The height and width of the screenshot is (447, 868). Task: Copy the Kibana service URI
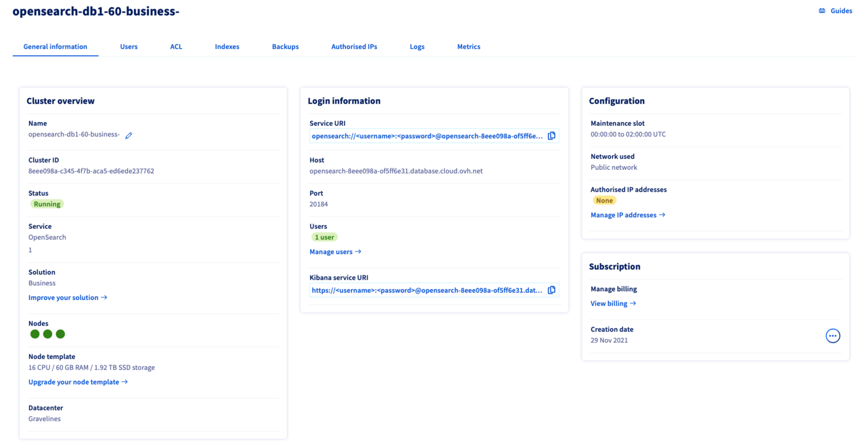coord(551,290)
